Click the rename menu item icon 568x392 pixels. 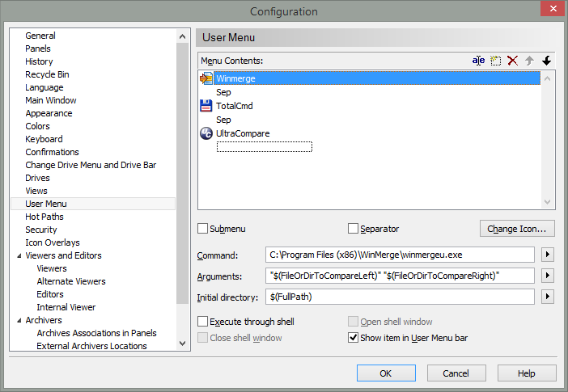pos(478,61)
